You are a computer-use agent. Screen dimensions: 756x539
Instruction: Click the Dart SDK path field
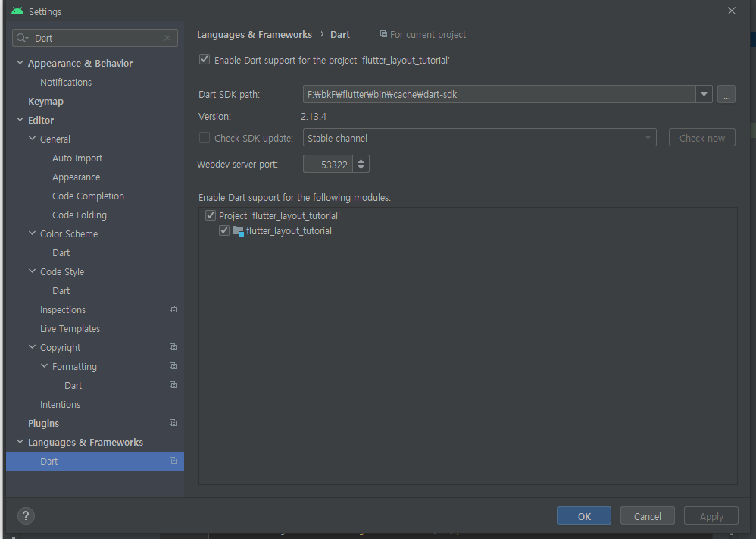tap(499, 94)
